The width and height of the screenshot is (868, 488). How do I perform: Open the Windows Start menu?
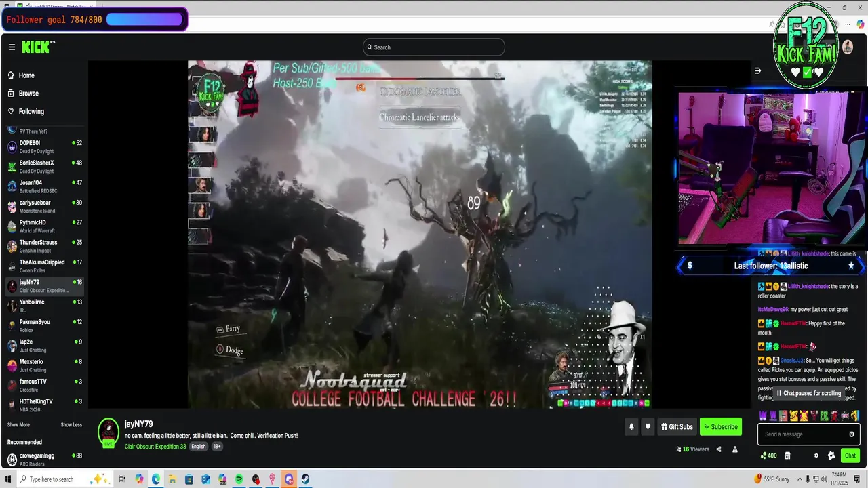(8, 479)
